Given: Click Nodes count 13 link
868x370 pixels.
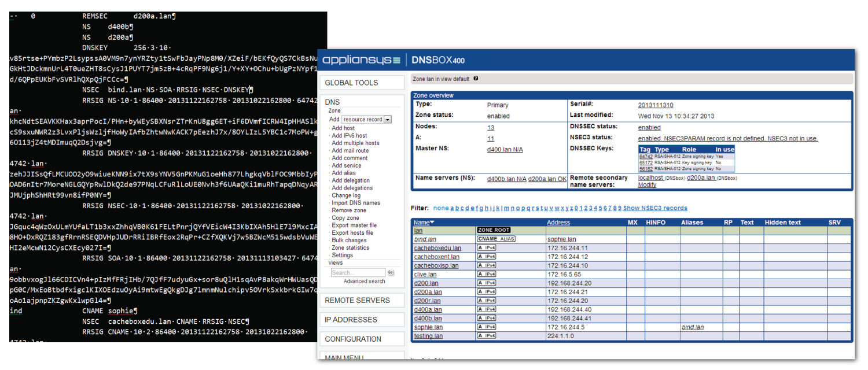Looking at the screenshot, I should tap(491, 128).
